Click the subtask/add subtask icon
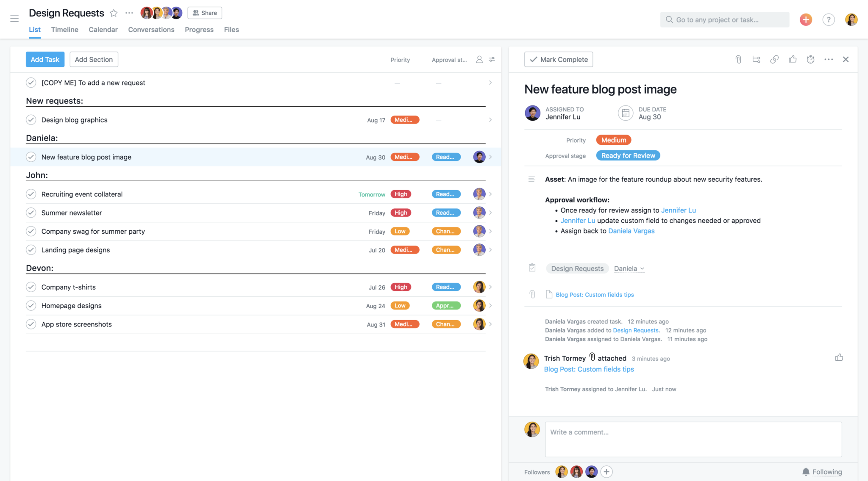868x481 pixels. click(x=755, y=59)
